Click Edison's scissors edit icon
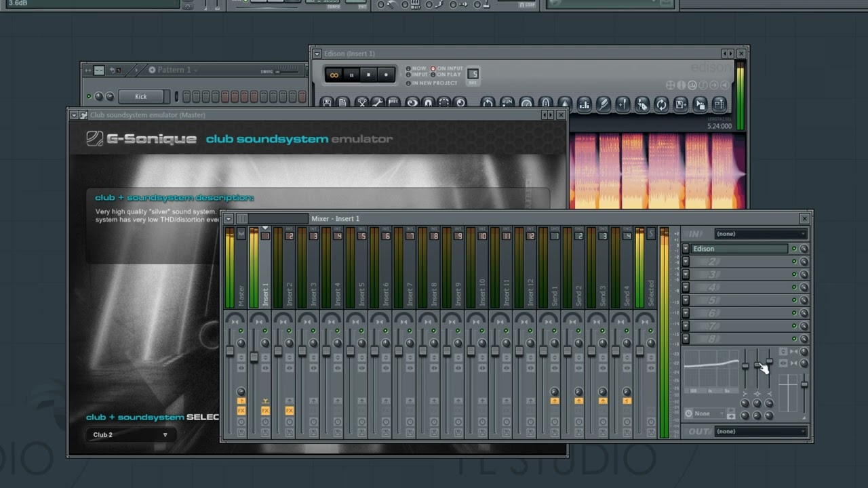This screenshot has height=488, width=868. tap(361, 103)
